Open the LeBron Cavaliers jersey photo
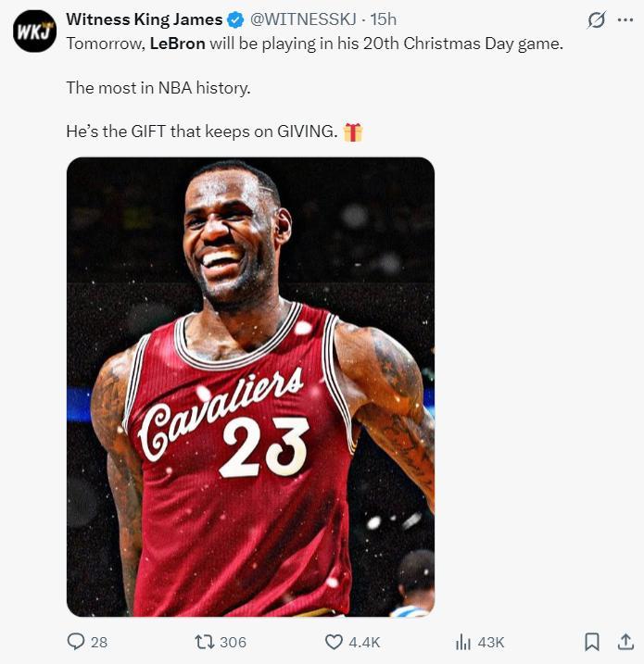This screenshot has width=644, height=664. click(x=250, y=387)
